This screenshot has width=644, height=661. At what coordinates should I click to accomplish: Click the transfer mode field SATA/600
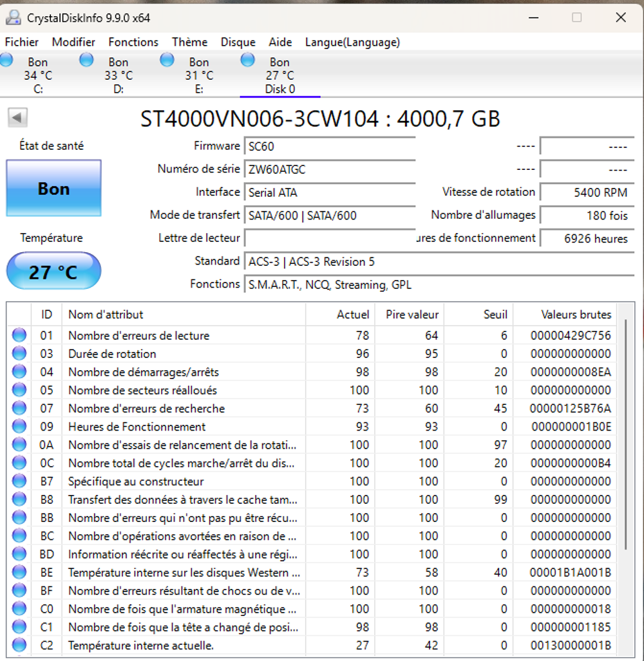330,216
